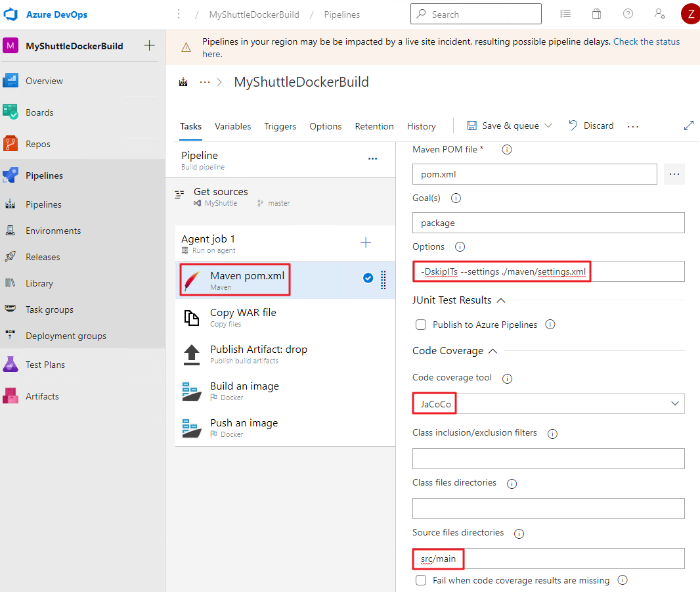Click the Maven POM file input
This screenshot has height=592, width=700.
click(535, 174)
